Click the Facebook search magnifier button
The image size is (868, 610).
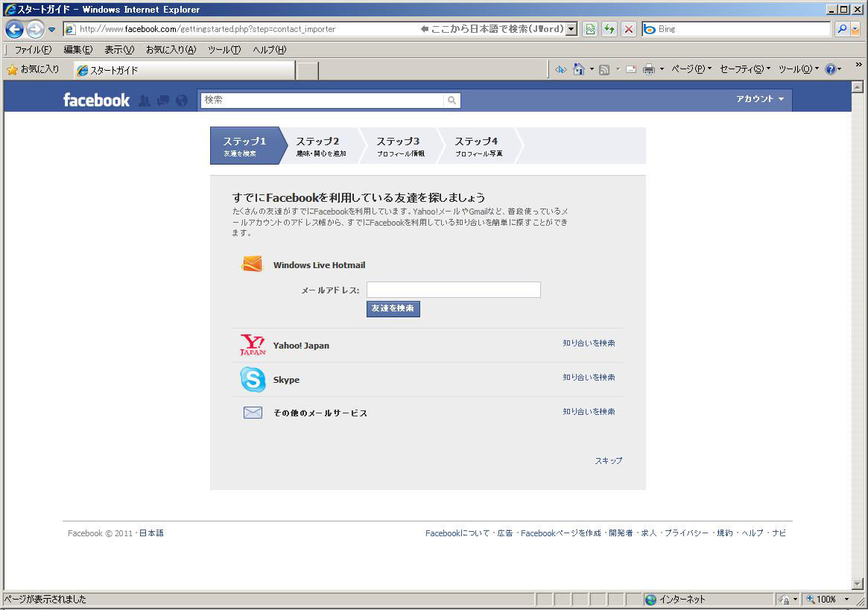tap(452, 101)
